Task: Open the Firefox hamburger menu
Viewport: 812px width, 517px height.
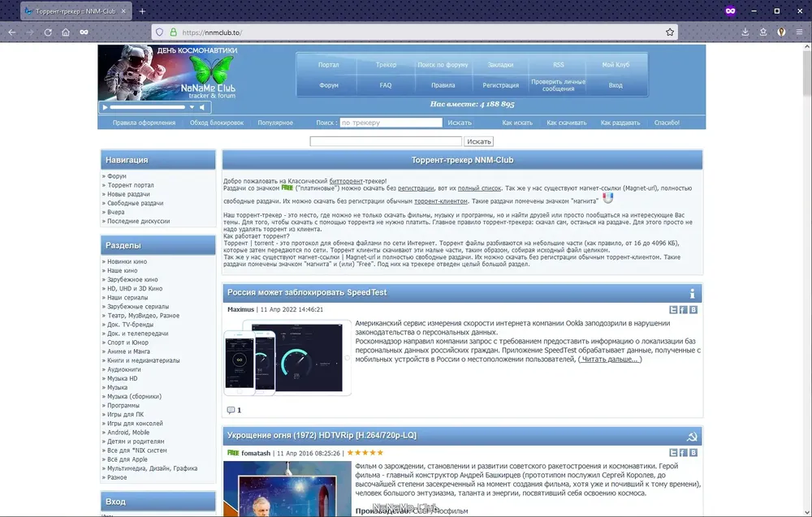Action: [x=799, y=32]
